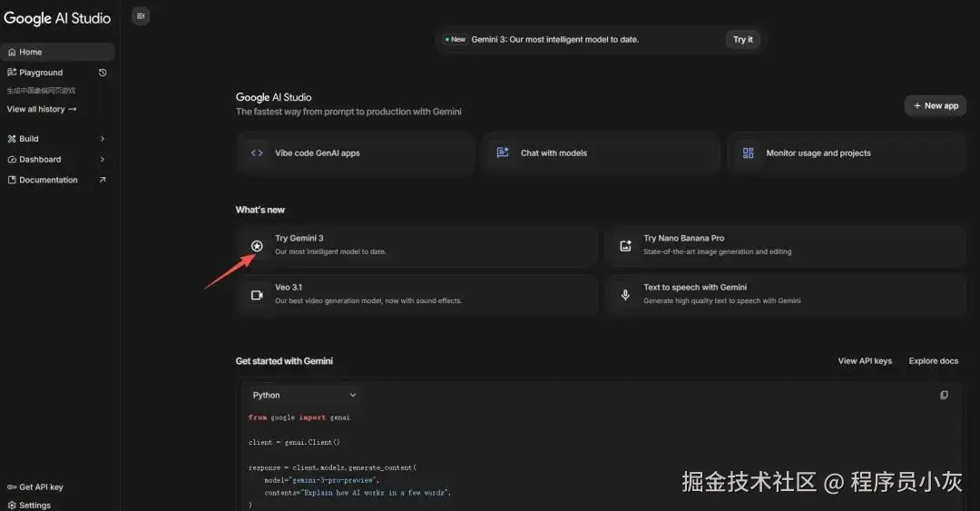Click the Home house icon in sidebar
Screen dimensions: 980x511
click(12, 52)
